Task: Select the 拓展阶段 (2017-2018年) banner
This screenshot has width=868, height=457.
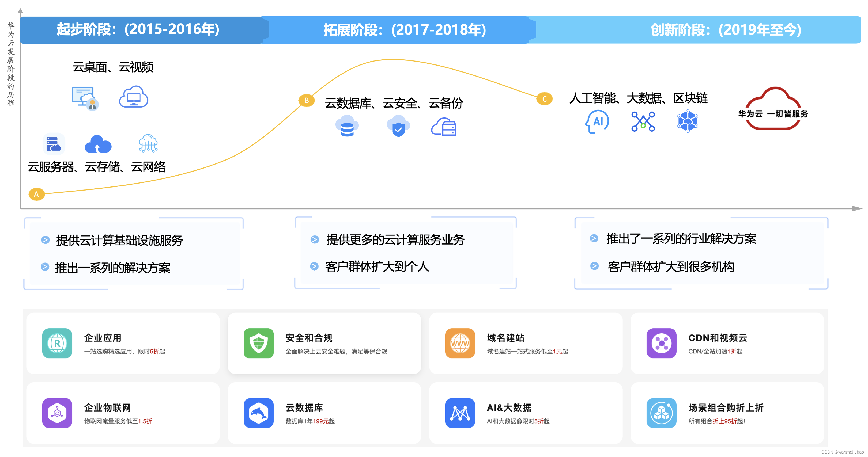Action: pos(399,30)
